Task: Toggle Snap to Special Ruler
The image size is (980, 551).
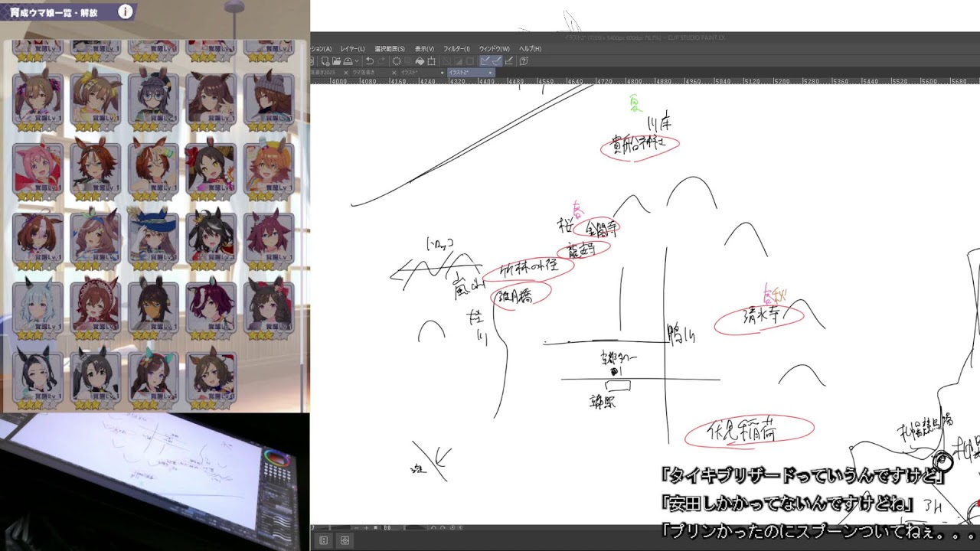Action: coord(497,61)
